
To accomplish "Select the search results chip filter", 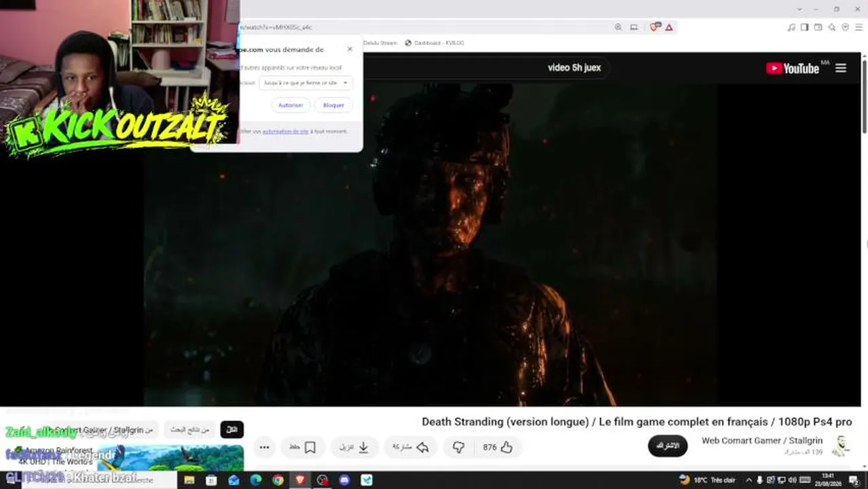I will point(190,430).
